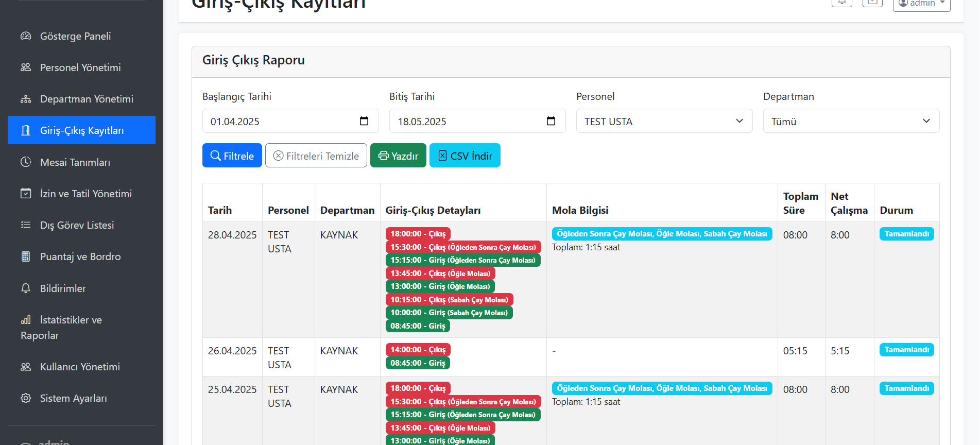The height and width of the screenshot is (445, 980).
Task: Download report using CSV İndir button
Action: pyautogui.click(x=465, y=156)
